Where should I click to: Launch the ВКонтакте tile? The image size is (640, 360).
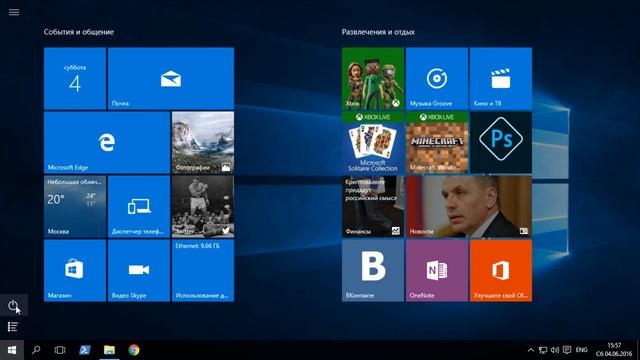click(x=373, y=271)
